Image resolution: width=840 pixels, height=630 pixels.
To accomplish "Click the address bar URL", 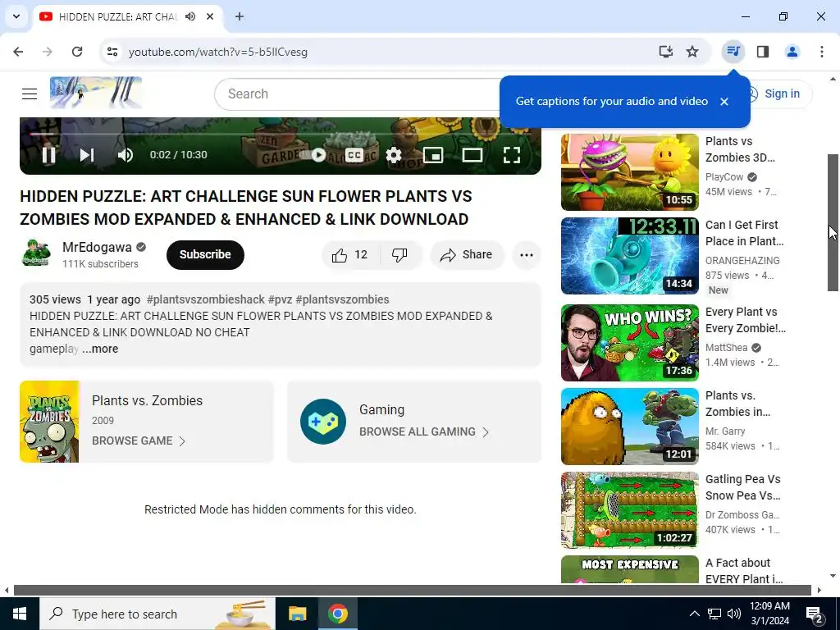I will 218,52.
